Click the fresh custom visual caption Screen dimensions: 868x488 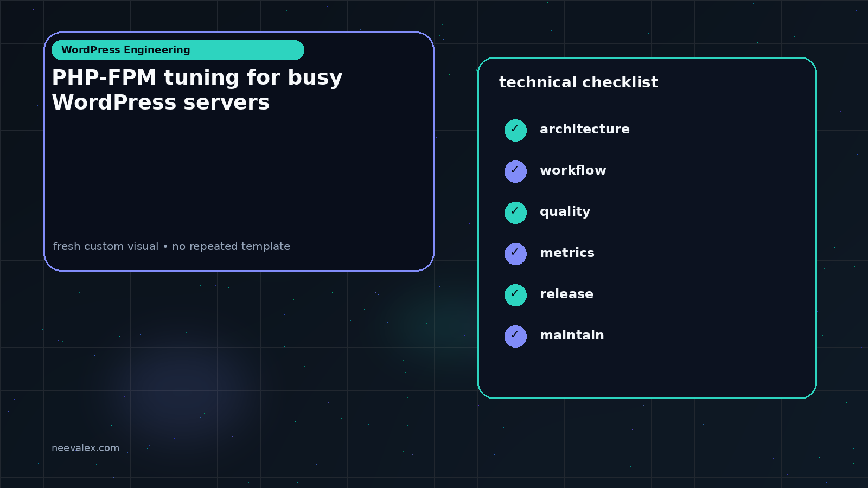point(171,246)
